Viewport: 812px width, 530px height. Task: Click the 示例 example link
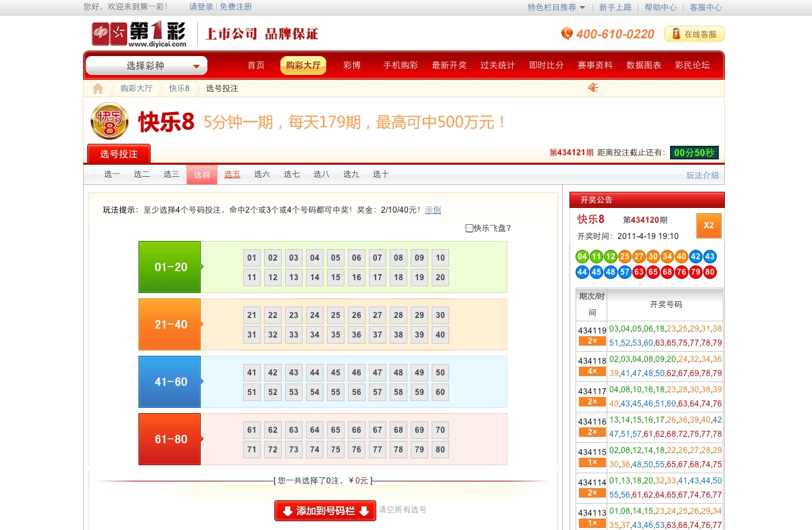coord(433,210)
